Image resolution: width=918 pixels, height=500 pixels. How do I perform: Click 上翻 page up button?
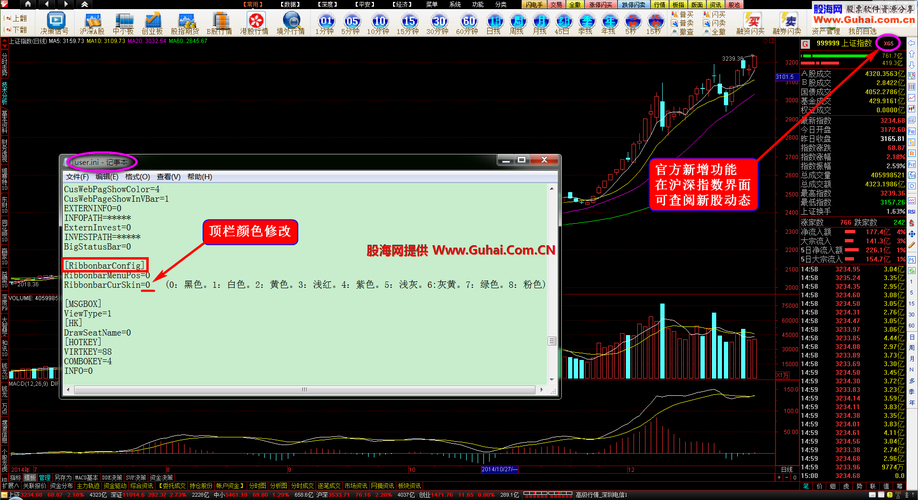(16, 18)
